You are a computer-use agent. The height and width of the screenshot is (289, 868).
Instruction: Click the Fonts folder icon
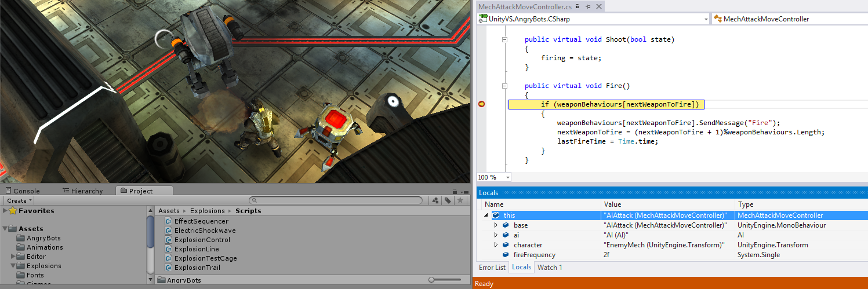[x=21, y=275]
